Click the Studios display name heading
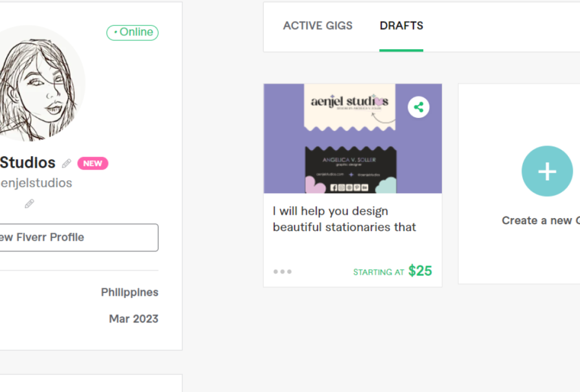Viewport: 580px width, 392px height. coord(28,163)
